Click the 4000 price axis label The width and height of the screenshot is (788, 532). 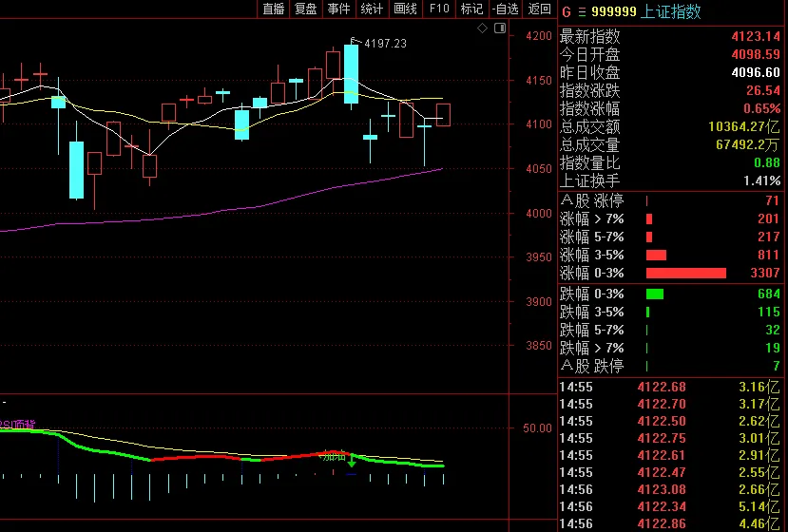click(x=539, y=214)
